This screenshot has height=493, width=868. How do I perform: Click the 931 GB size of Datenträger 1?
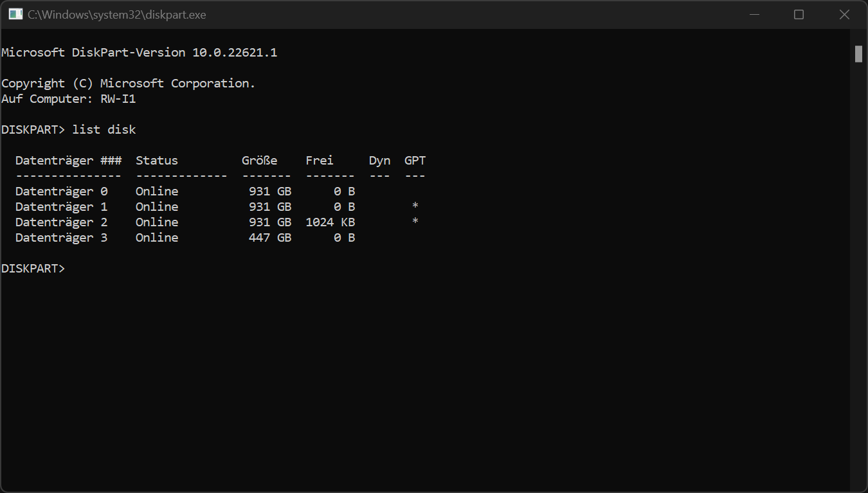(x=270, y=207)
